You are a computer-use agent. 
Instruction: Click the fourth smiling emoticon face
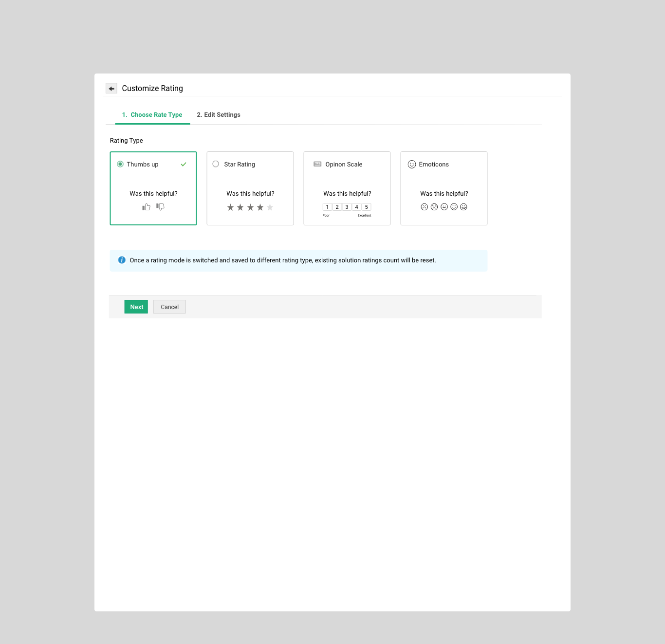coord(454,207)
